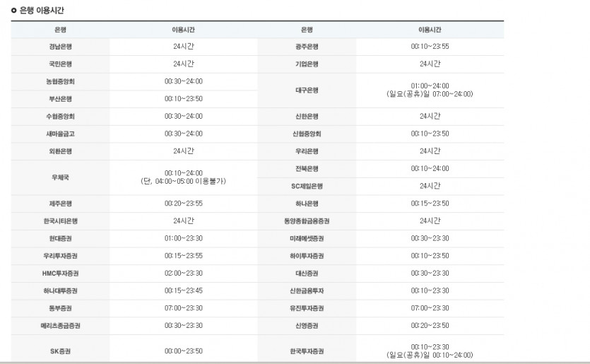Click the 우리투자증권 name cell
590x364 pixels.
coord(60,256)
